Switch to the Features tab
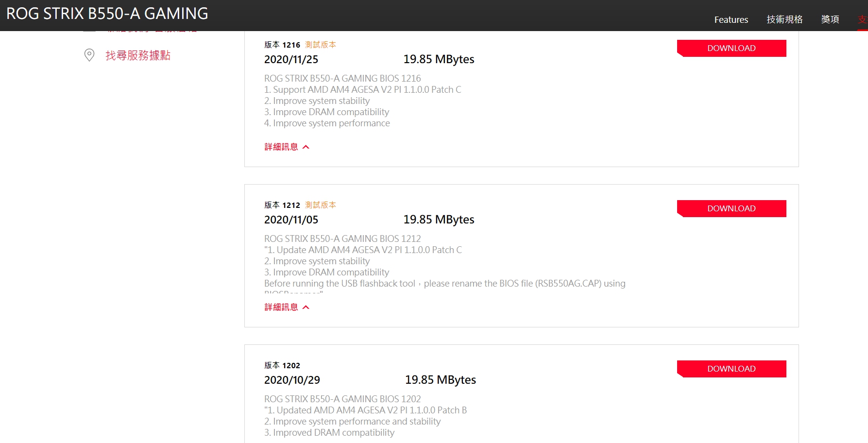The image size is (868, 443). (731, 20)
